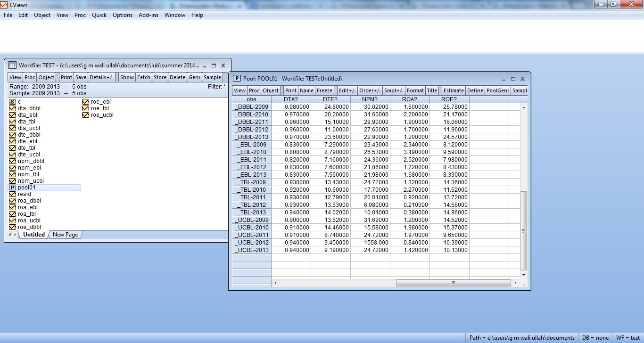Select the dta_dbbl series icon

(13, 108)
